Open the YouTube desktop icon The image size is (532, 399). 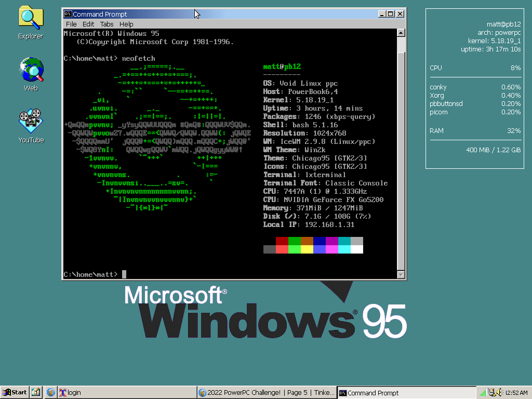click(x=31, y=126)
